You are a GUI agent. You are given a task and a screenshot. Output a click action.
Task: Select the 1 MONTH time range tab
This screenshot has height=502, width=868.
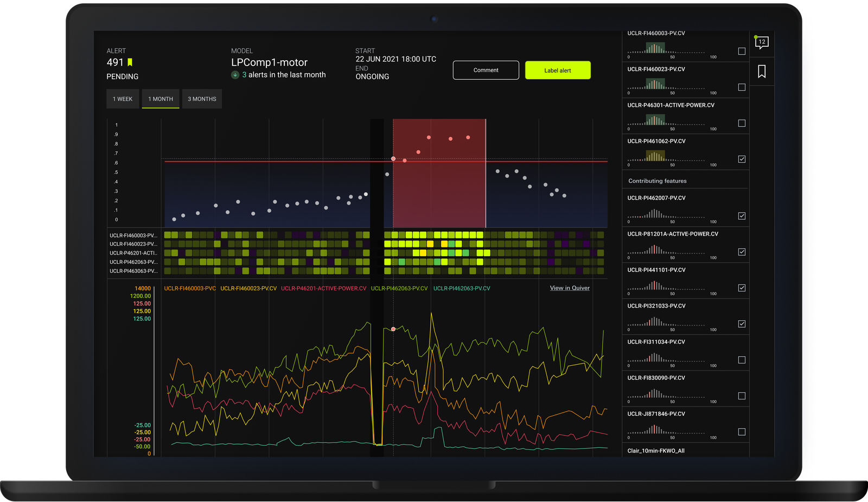coord(161,99)
